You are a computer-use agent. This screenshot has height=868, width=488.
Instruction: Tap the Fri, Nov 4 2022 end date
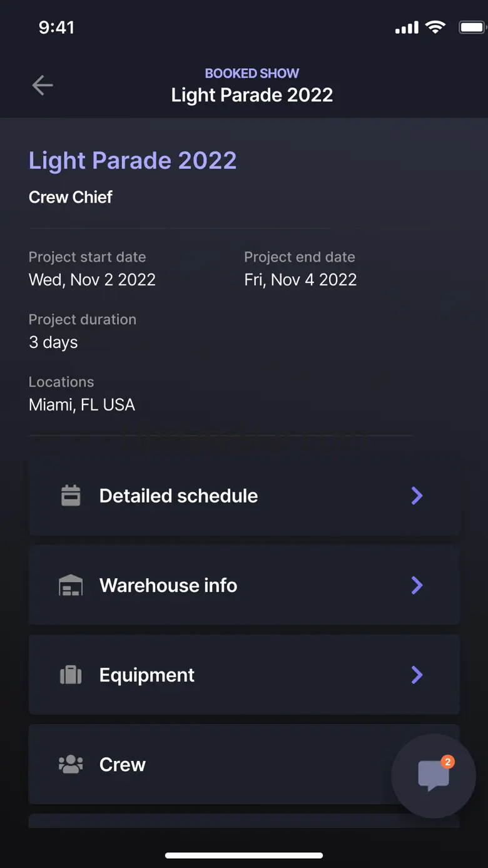(300, 280)
